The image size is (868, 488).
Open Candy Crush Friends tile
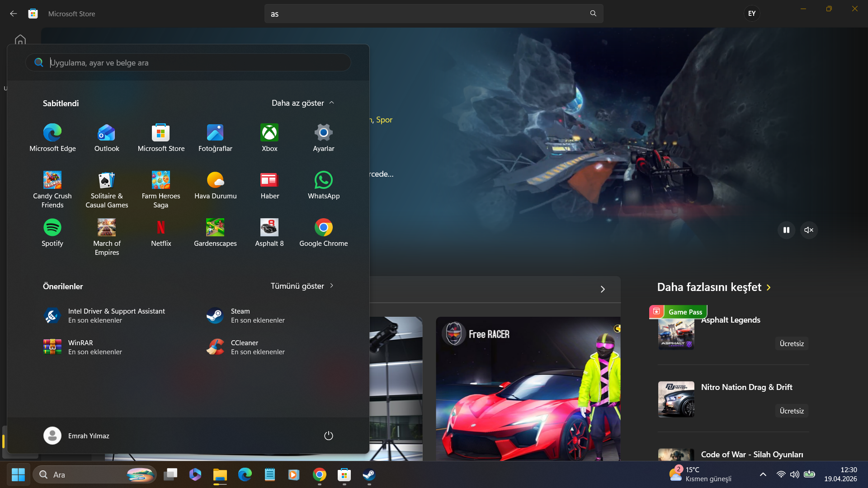click(x=52, y=189)
